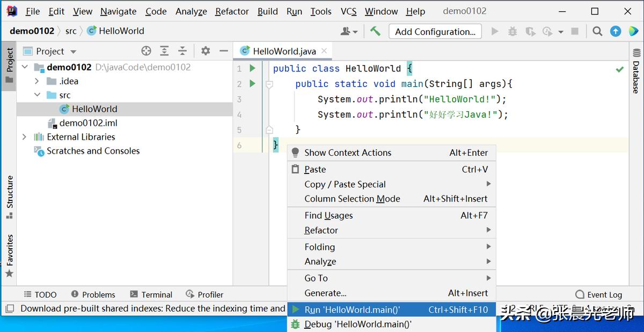
Task: Select demo0102.iml file in project tree
Action: pyautogui.click(x=88, y=123)
